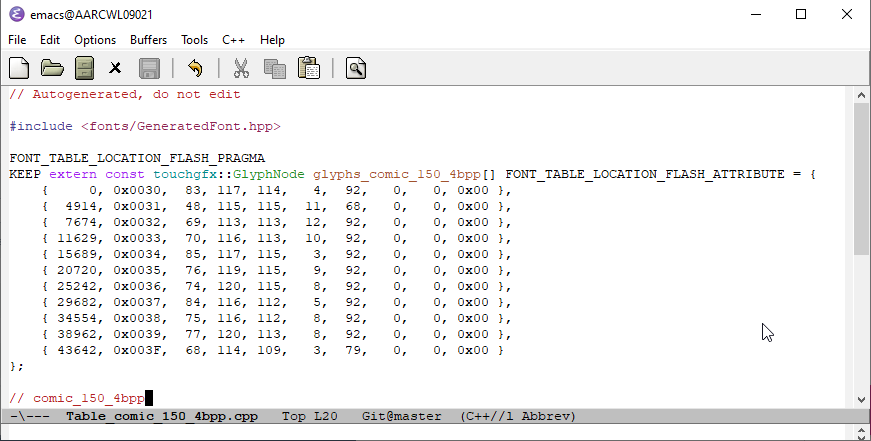
Task: Open the Help menu
Action: 272,40
